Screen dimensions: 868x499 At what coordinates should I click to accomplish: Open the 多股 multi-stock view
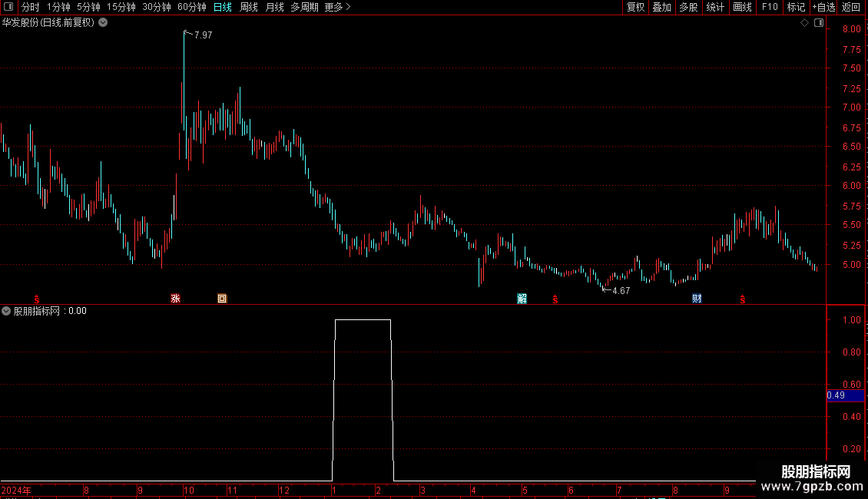[688, 7]
